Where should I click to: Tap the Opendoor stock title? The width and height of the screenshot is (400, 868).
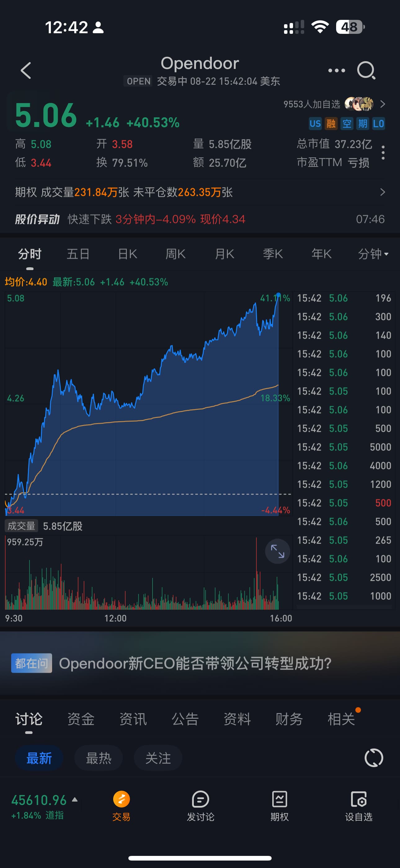click(x=200, y=63)
